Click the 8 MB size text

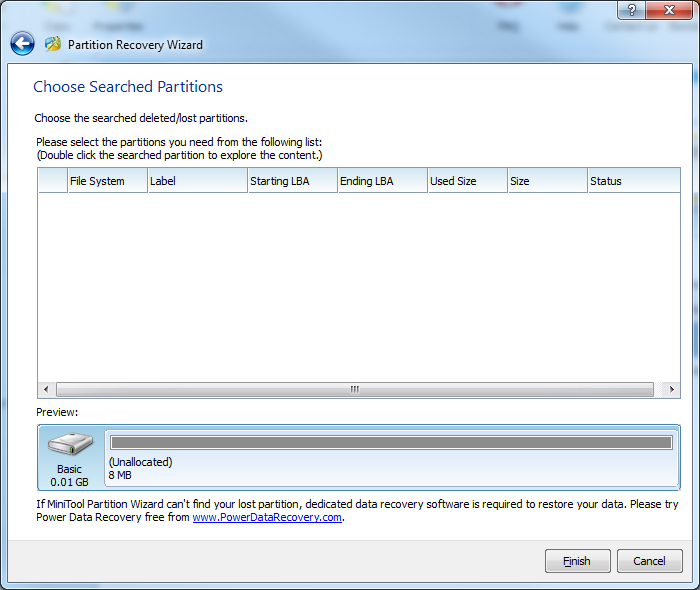(x=120, y=475)
